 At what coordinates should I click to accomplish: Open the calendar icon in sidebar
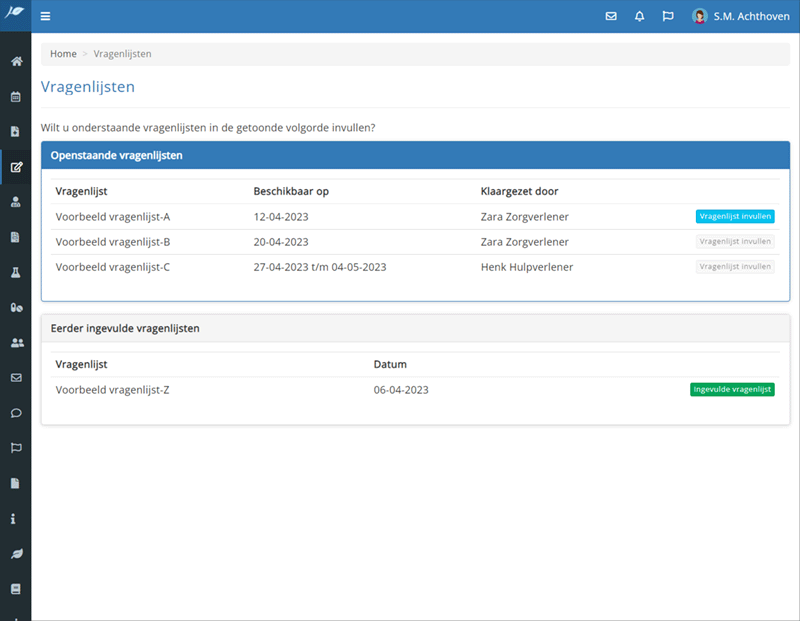coord(16,97)
